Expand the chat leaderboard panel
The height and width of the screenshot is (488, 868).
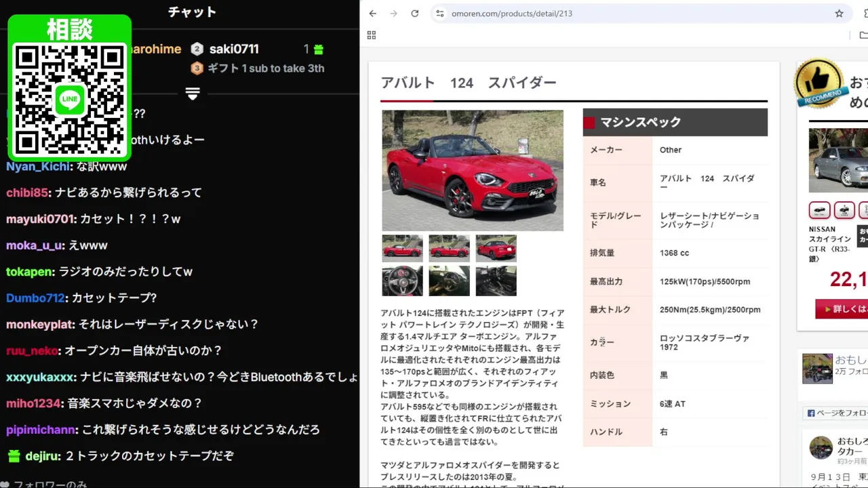point(193,94)
